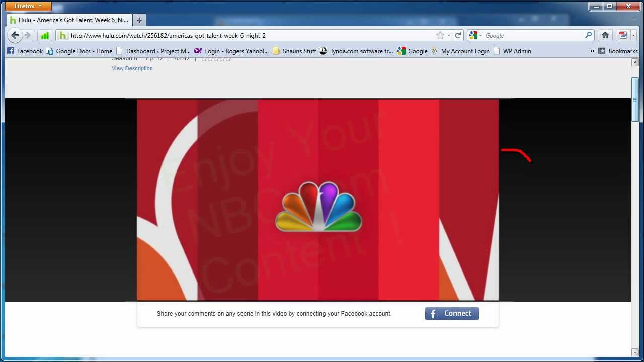The width and height of the screenshot is (644, 362).
Task: Select the Hulu America's Got Talent tab
Action: (x=69, y=20)
